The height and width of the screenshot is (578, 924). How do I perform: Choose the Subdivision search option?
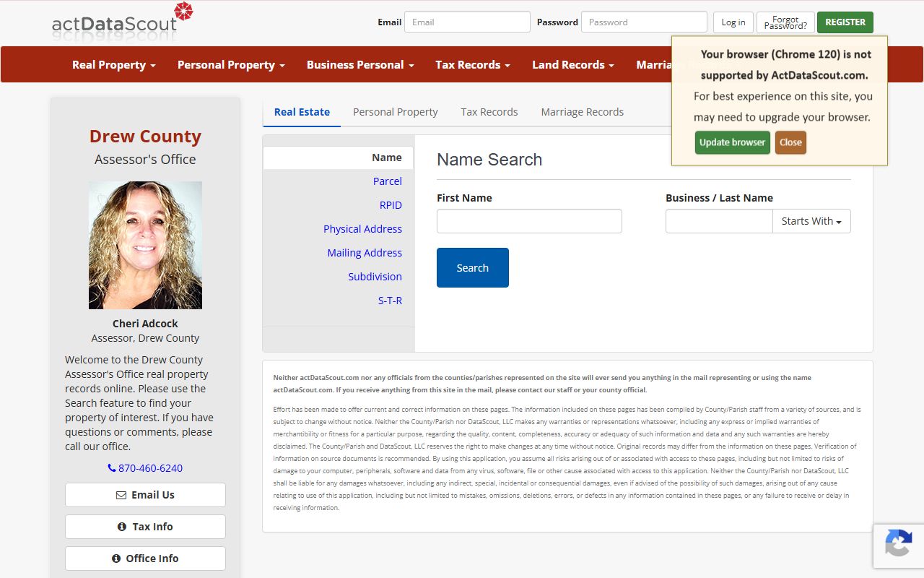375,277
